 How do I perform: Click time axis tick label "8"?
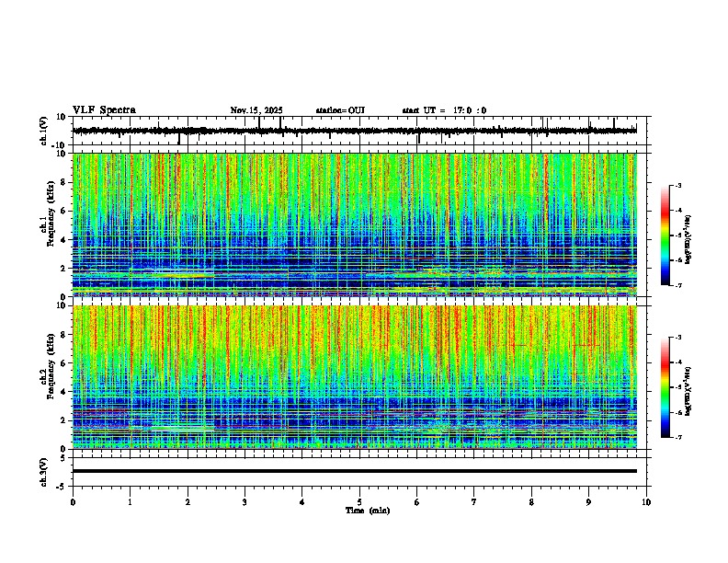(531, 502)
